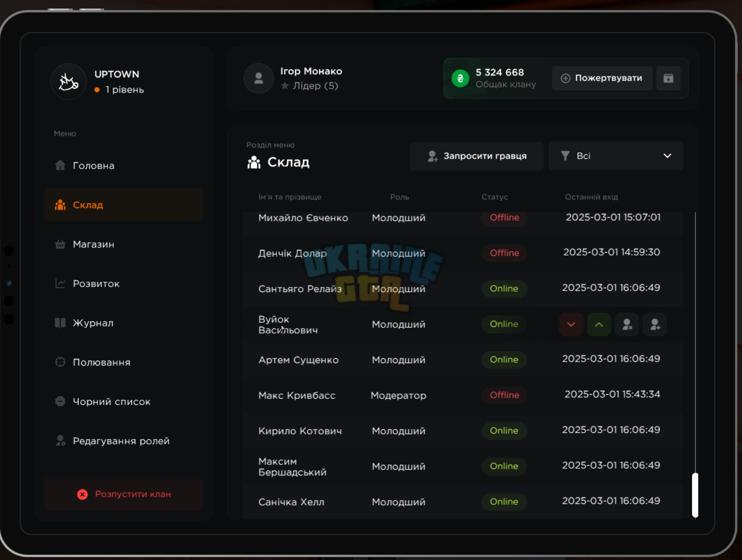The width and height of the screenshot is (742, 560).
Task: Click Ігор Монако's profile avatar
Action: tap(259, 79)
